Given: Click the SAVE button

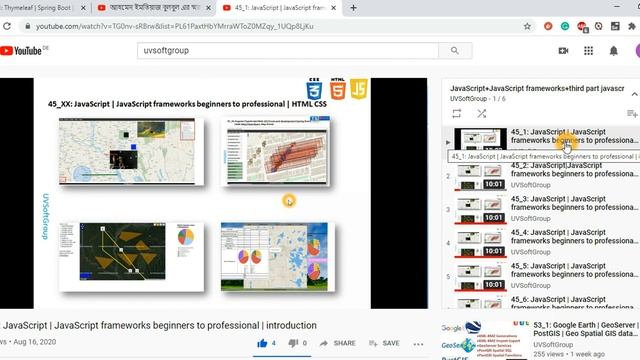Looking at the screenshot, I should click(384, 343).
